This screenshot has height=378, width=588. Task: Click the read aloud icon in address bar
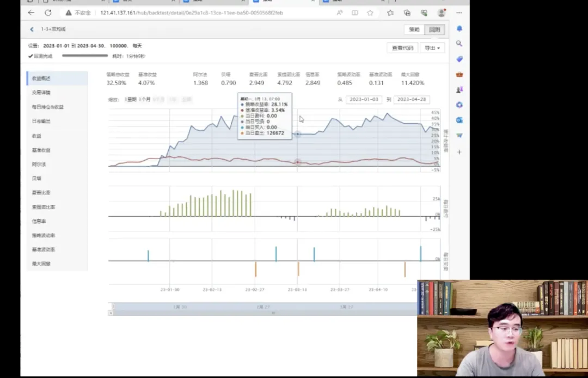pyautogui.click(x=339, y=13)
